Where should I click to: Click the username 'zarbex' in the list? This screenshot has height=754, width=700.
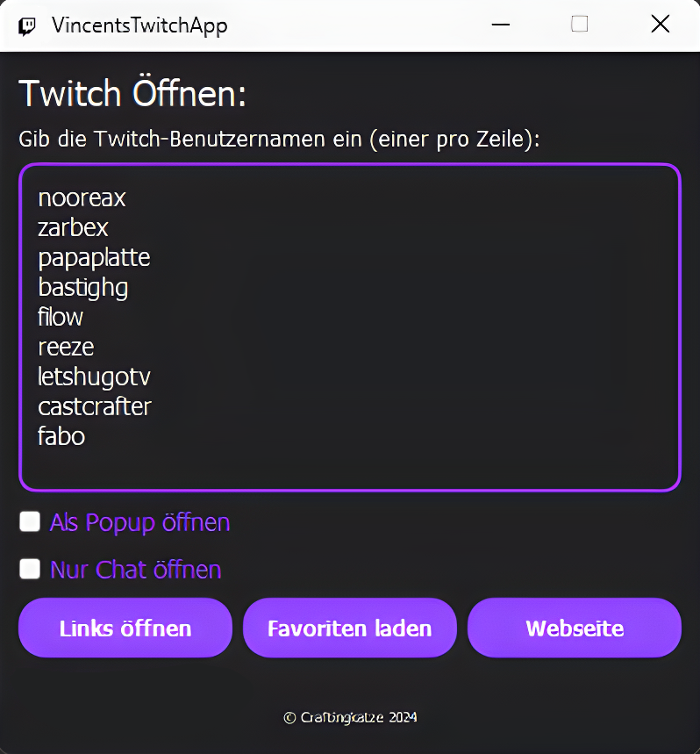[x=74, y=228]
